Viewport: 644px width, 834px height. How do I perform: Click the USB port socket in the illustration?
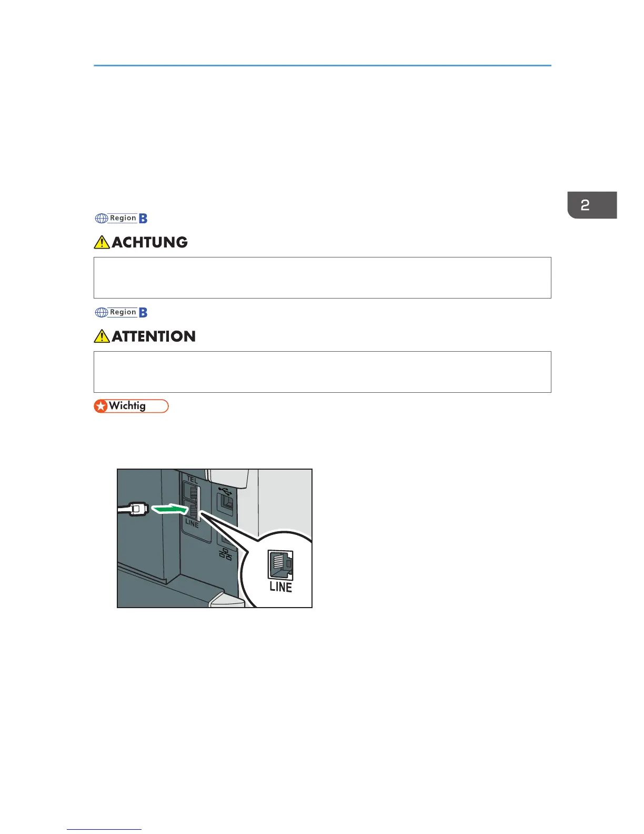tap(227, 504)
